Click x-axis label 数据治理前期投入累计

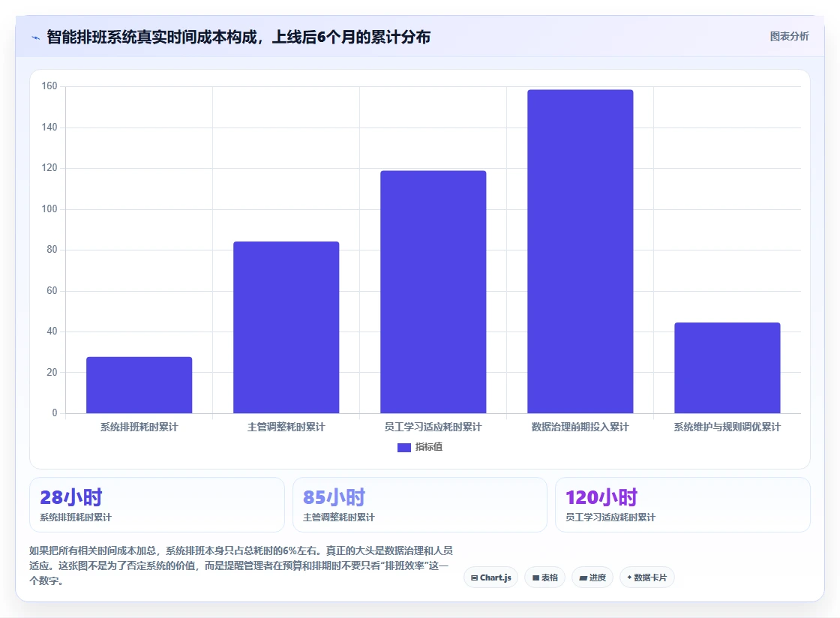pyautogui.click(x=580, y=427)
